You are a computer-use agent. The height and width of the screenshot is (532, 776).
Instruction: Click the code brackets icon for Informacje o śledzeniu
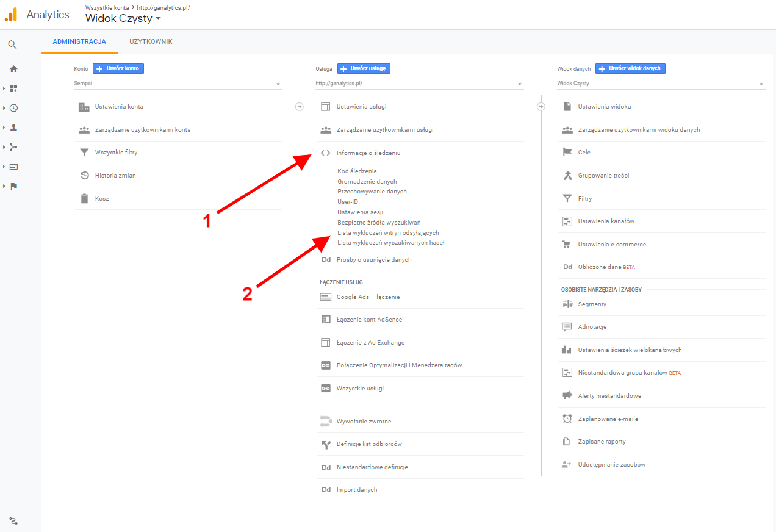(326, 153)
